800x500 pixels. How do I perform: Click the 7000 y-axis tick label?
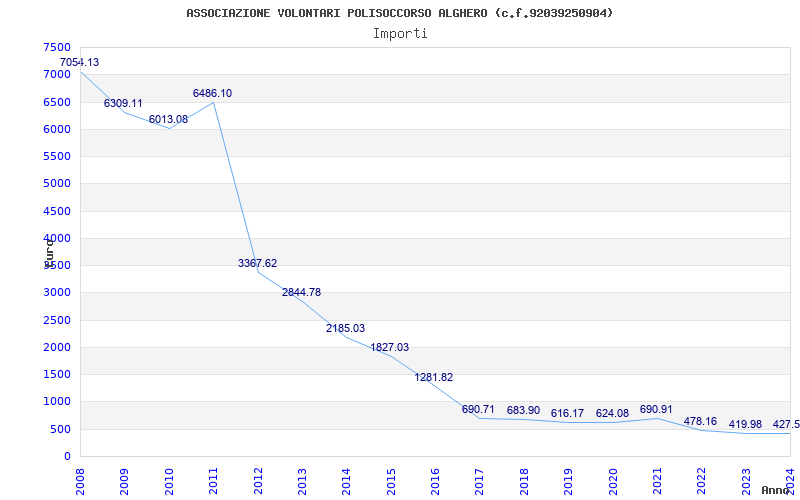coord(57,74)
